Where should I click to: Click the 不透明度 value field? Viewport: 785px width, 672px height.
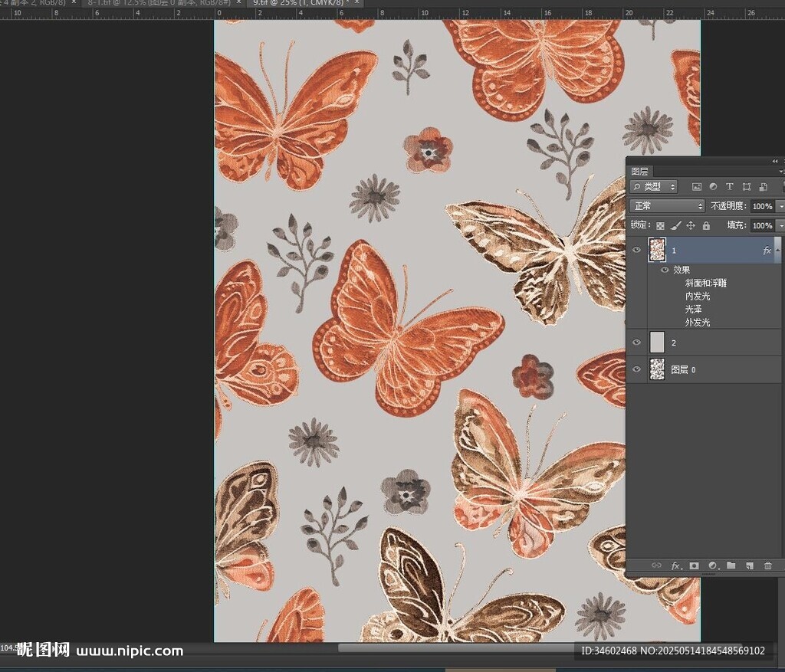click(762, 206)
